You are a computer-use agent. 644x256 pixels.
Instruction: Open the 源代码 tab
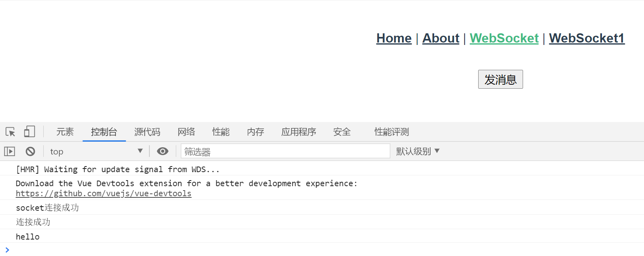(147, 132)
